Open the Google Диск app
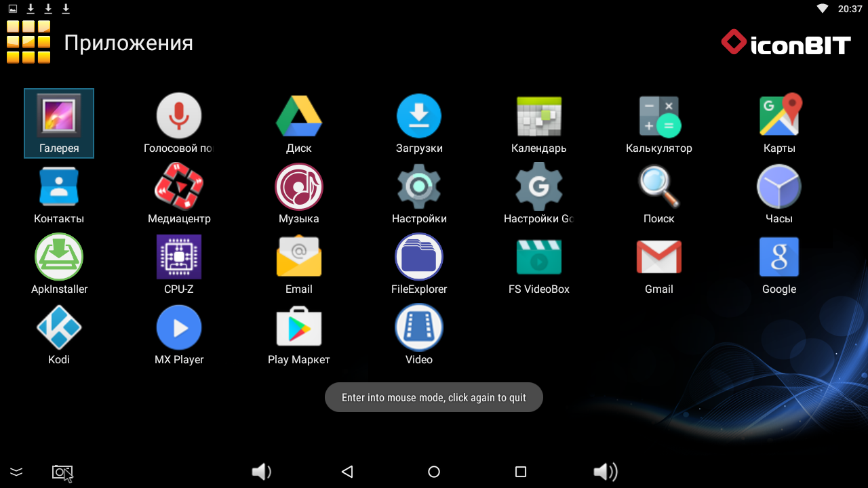The image size is (868, 488). click(x=299, y=123)
